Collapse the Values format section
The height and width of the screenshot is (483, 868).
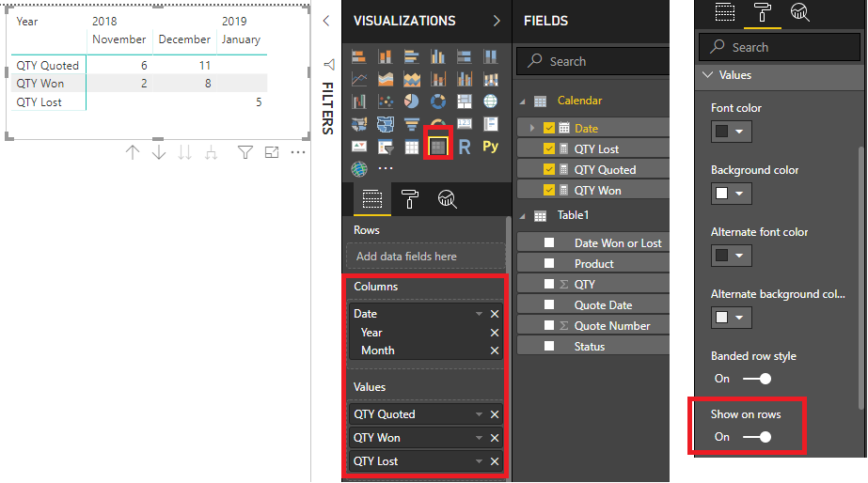click(x=707, y=74)
